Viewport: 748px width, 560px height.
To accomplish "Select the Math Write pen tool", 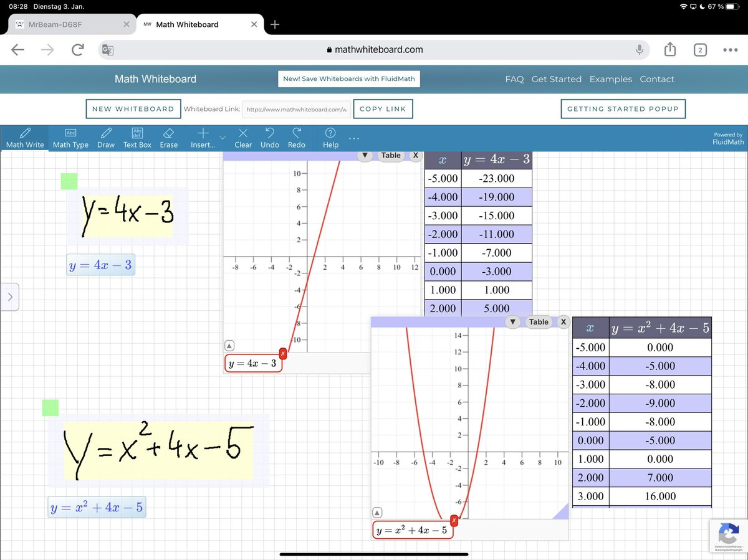I will point(25,138).
